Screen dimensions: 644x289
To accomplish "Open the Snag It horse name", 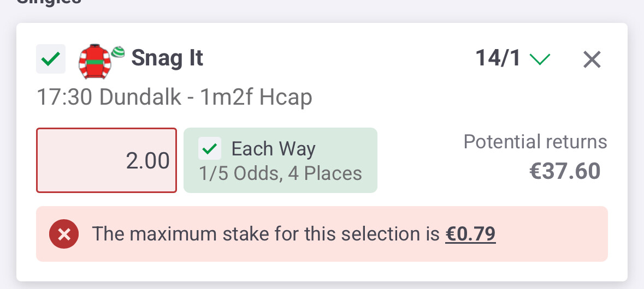I will coord(167,58).
